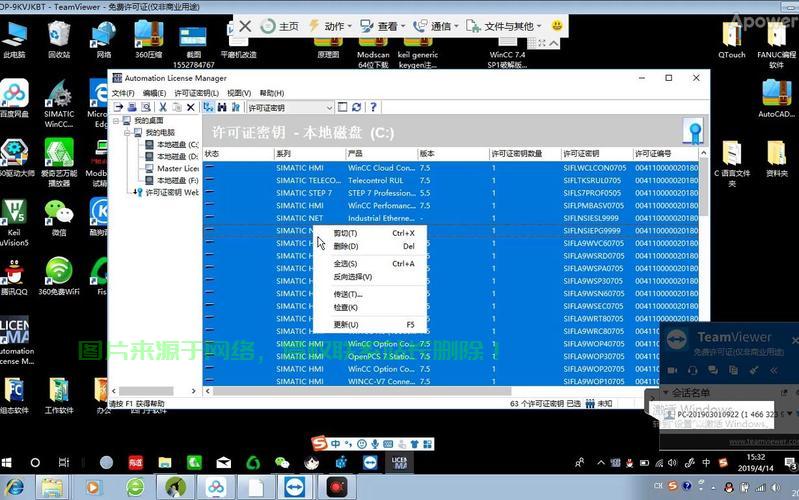
Task: Click the refresh arrows toolbar icon
Action: 356,107
